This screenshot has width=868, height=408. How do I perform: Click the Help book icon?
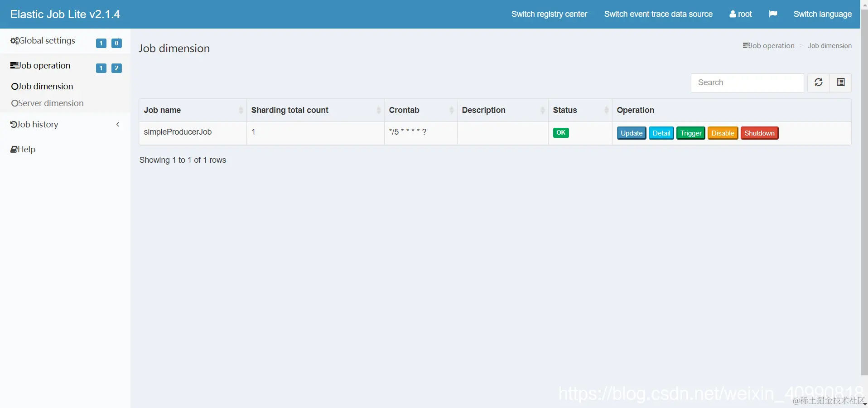(14, 149)
